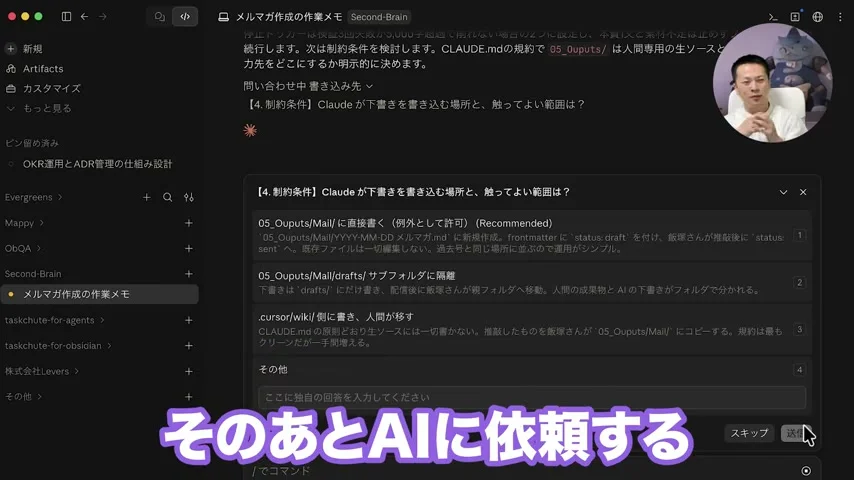854x480 pixels.
Task: Add new chat in 株式会社Levers
Action: click(188, 372)
